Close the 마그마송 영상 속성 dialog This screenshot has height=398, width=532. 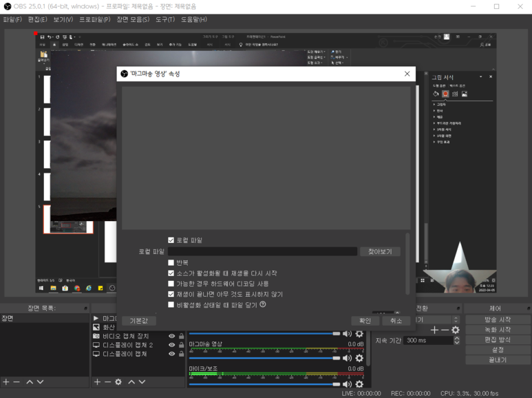(x=407, y=74)
